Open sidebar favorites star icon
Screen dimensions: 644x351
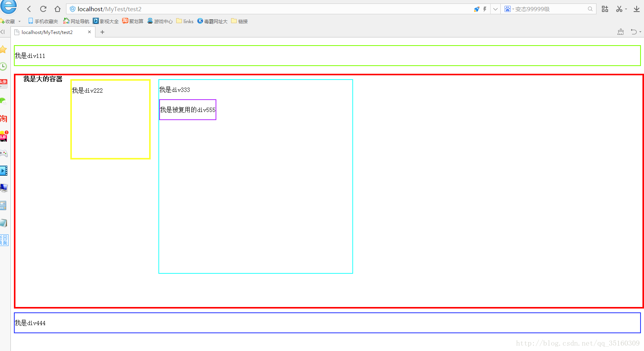tap(3, 49)
